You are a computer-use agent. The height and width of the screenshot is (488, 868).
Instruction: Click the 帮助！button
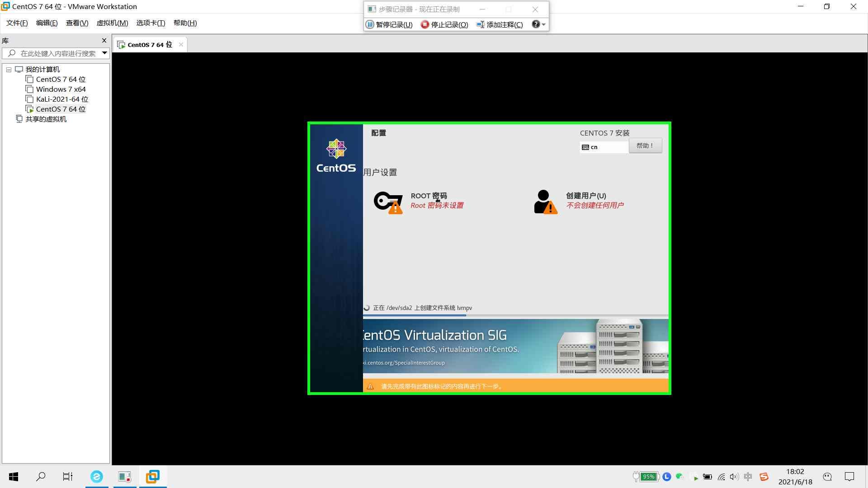[646, 145]
